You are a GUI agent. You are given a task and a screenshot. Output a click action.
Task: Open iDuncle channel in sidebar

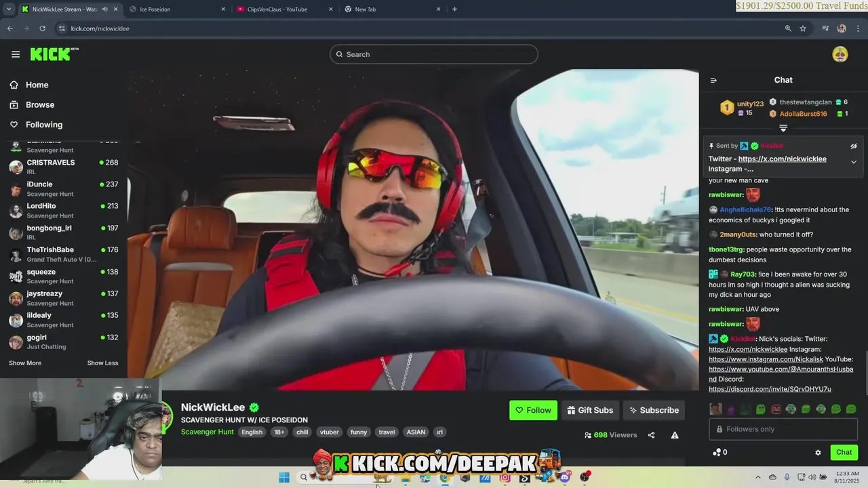63,188
